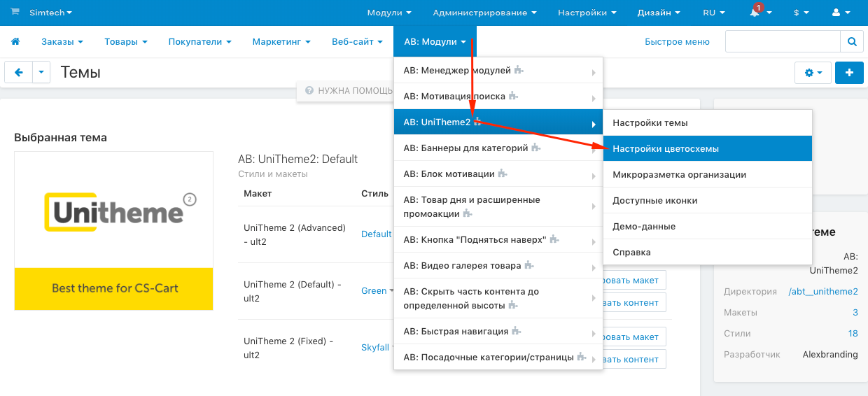868x396 pixels.
Task: Click the search magnifier button
Action: (852, 42)
